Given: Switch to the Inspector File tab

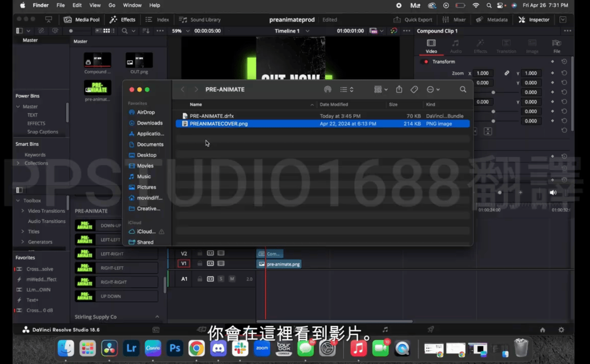Looking at the screenshot, I should [557, 46].
